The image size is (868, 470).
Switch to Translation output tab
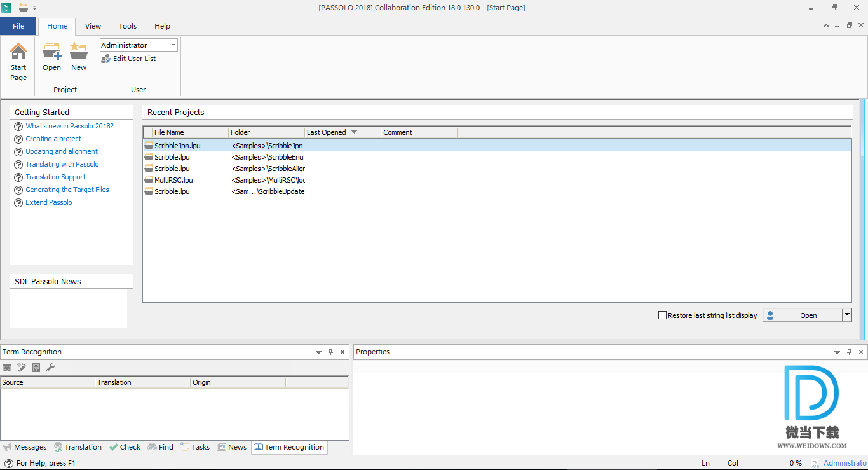tap(78, 447)
